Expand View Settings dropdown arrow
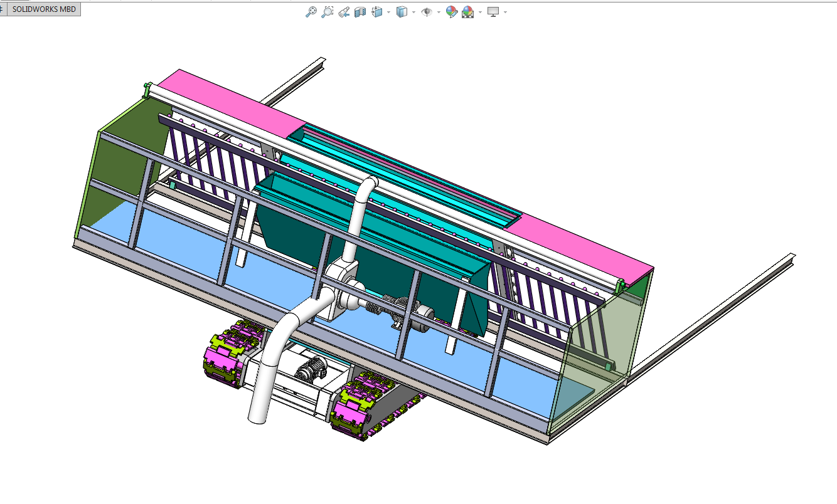837x504 pixels. coord(505,12)
